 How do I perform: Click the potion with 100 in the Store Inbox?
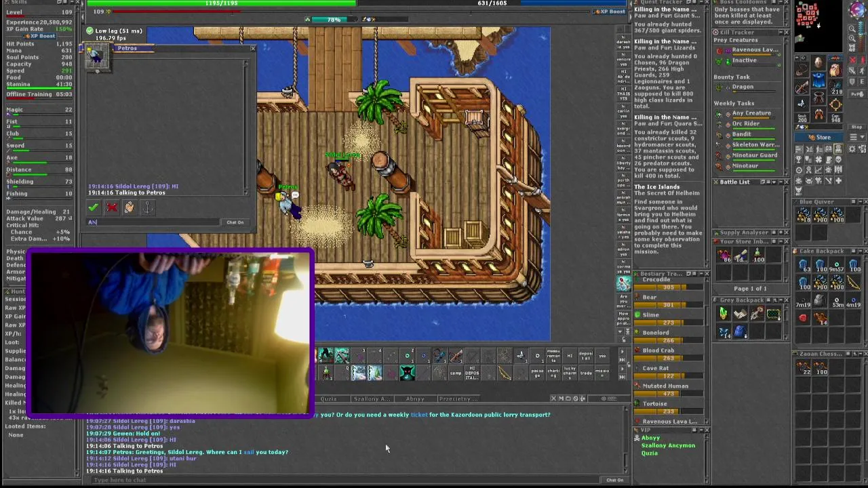pos(759,256)
